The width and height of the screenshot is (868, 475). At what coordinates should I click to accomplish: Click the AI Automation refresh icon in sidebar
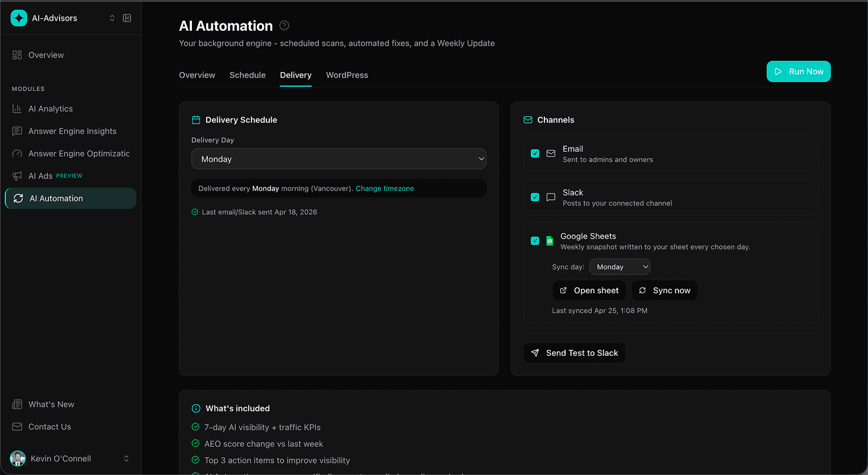coord(18,198)
